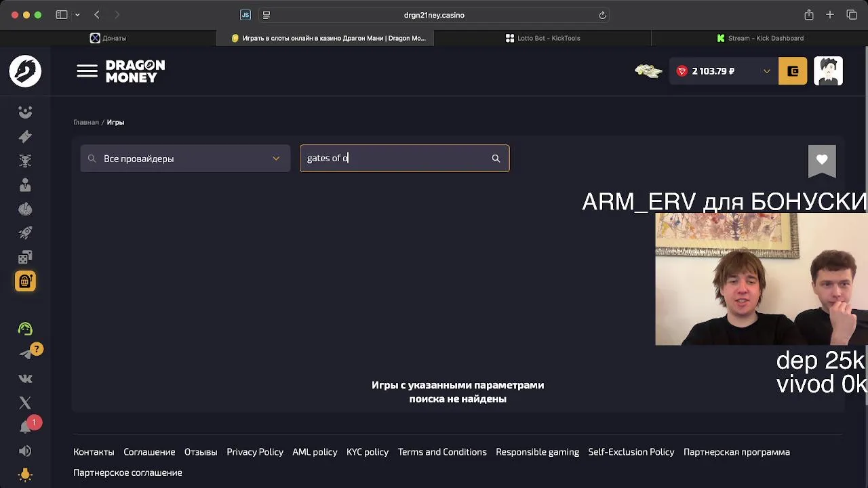Toggle the Safari sidebar button
The height and width of the screenshot is (488, 868).
click(62, 15)
